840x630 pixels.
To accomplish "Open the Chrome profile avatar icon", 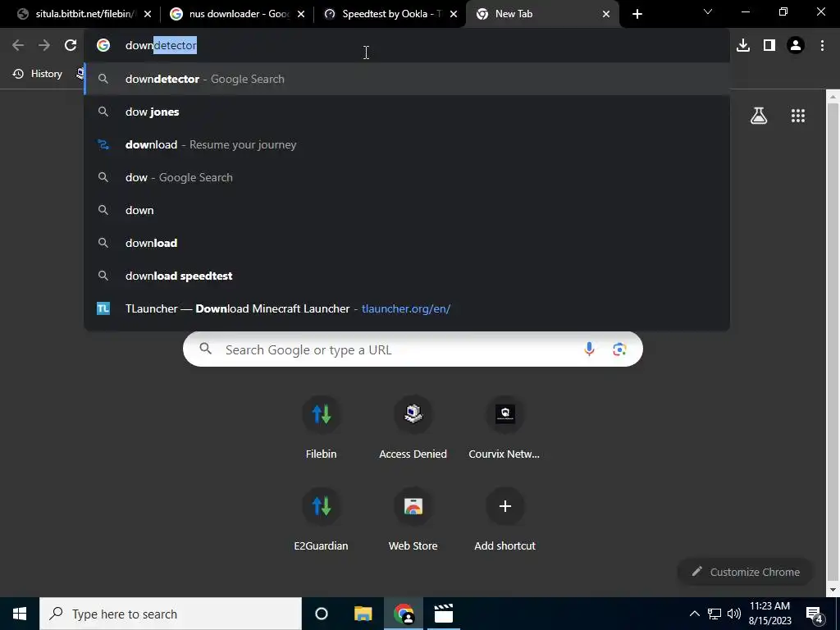I will tap(796, 46).
